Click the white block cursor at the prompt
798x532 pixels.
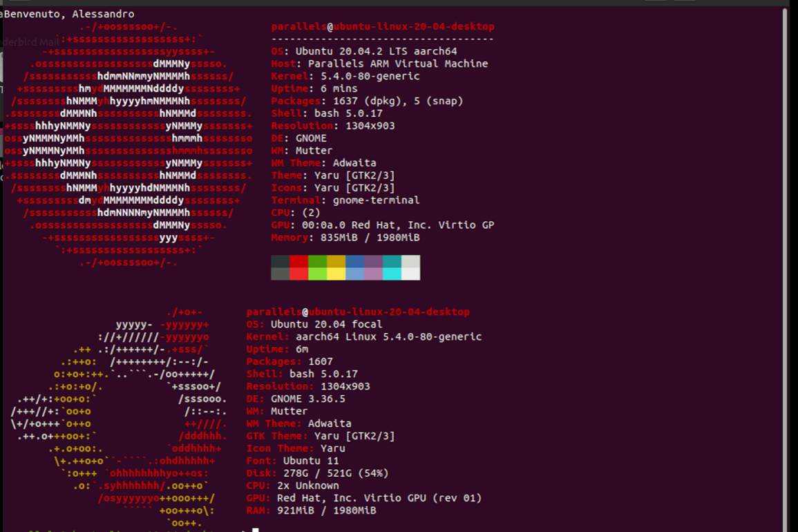coord(256,530)
